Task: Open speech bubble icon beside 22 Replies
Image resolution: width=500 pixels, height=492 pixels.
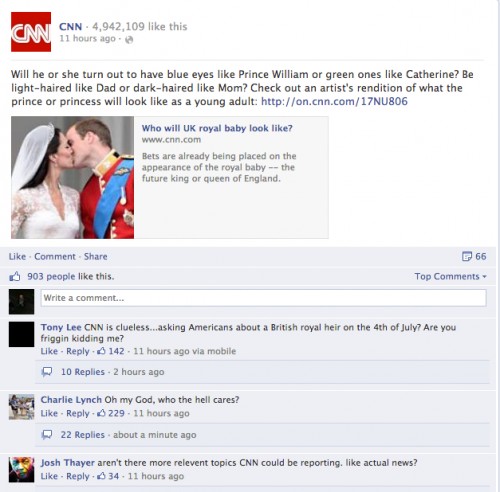Action: coord(47,435)
